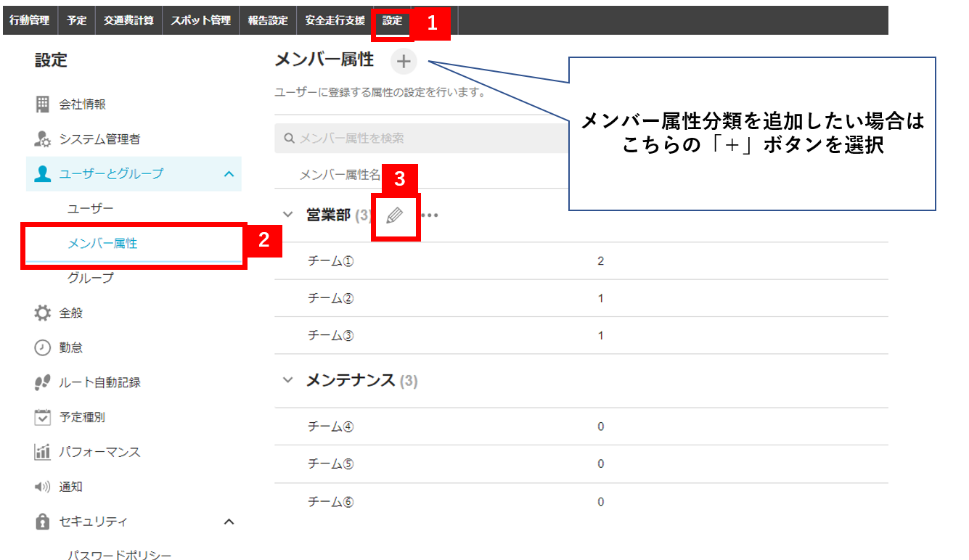This screenshot has width=969, height=560.
Task: Open the ユーザー submenu item
Action: click(x=90, y=209)
